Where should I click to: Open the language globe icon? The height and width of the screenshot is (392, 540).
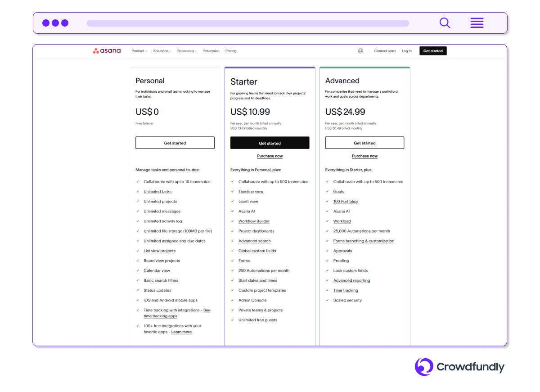tap(360, 51)
